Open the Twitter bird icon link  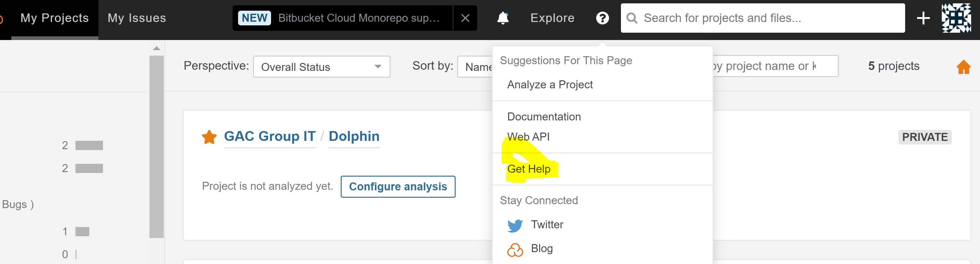click(515, 225)
